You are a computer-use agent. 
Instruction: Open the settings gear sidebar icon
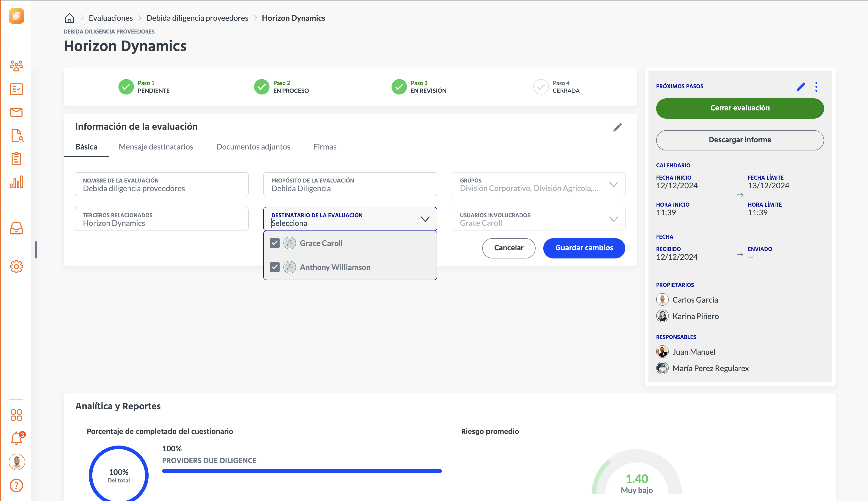click(x=16, y=267)
